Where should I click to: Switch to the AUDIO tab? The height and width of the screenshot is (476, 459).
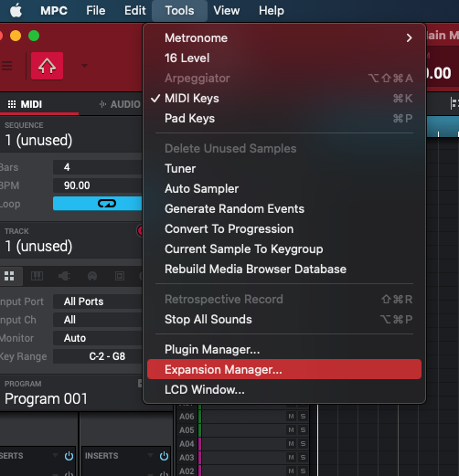(120, 104)
